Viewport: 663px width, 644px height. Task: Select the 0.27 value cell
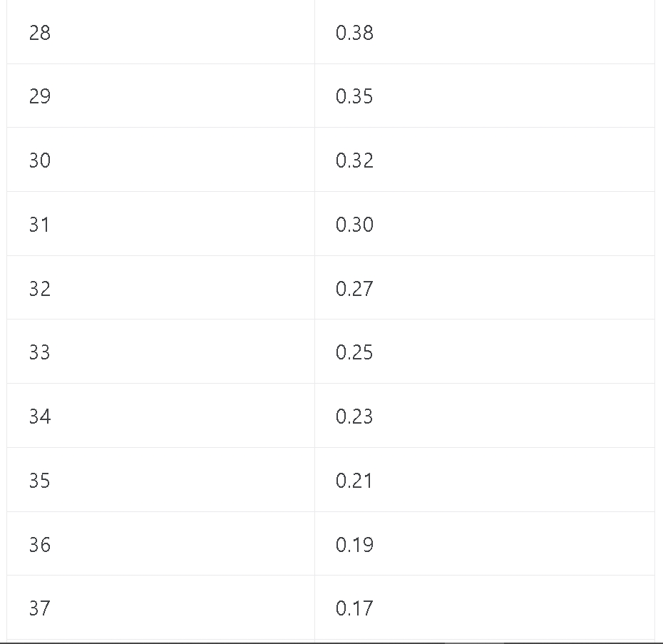click(485, 287)
